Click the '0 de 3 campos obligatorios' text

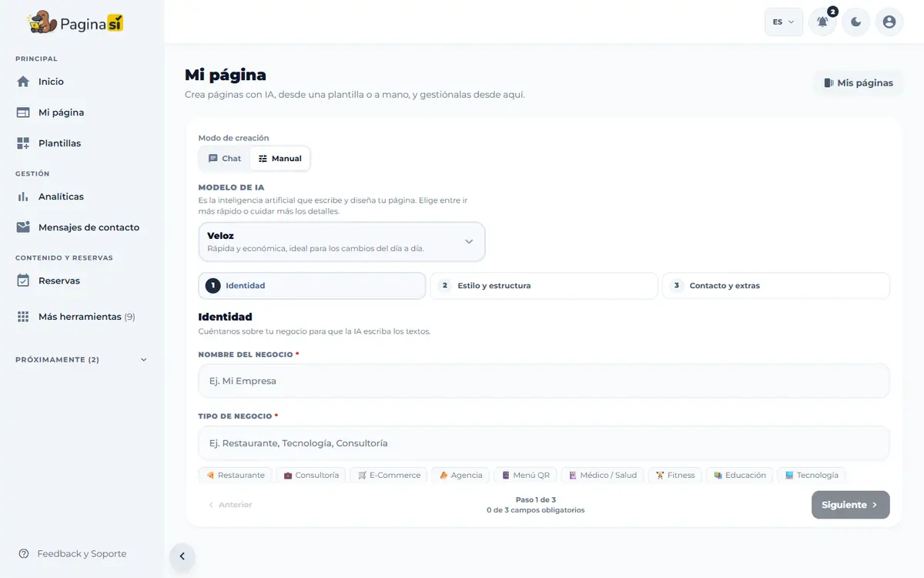(535, 510)
